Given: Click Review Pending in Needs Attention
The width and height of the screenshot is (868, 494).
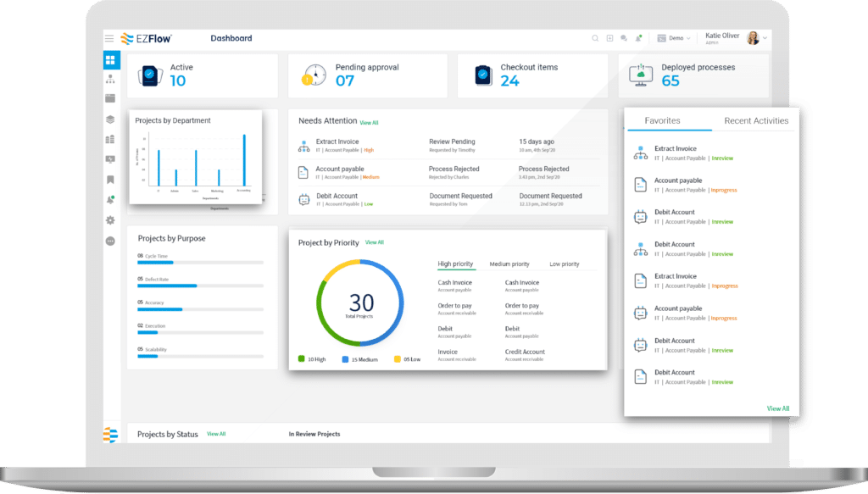Looking at the screenshot, I should click(452, 142).
